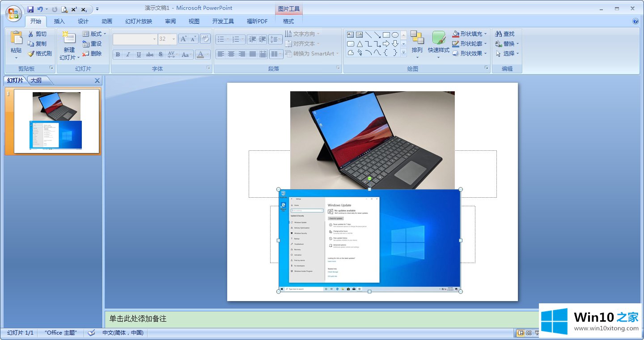Click the Paste clipboard icon

[16, 38]
